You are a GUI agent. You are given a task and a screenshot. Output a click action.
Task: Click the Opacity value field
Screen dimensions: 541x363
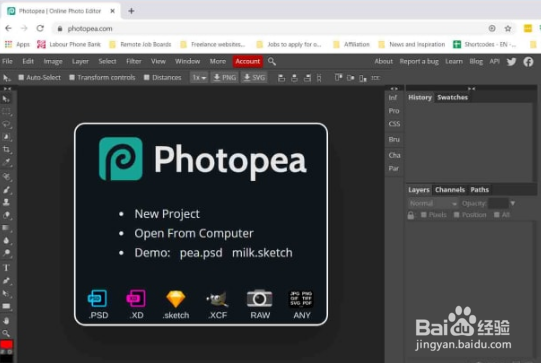[x=498, y=203]
